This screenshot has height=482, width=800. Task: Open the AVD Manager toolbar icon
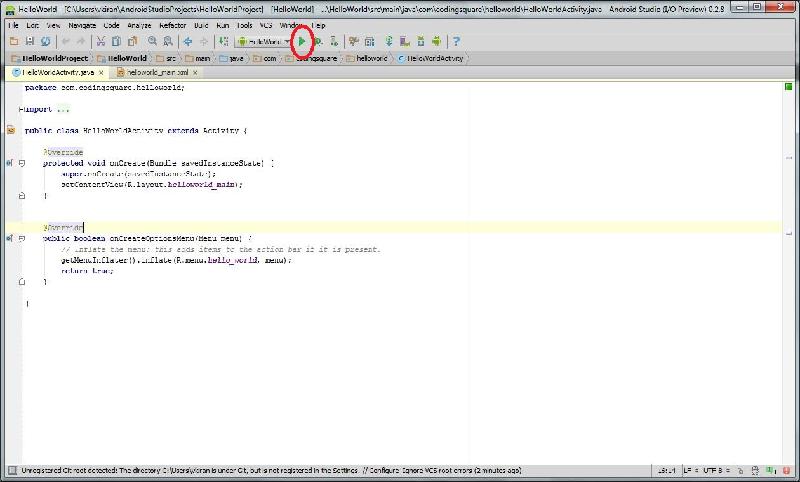point(405,41)
